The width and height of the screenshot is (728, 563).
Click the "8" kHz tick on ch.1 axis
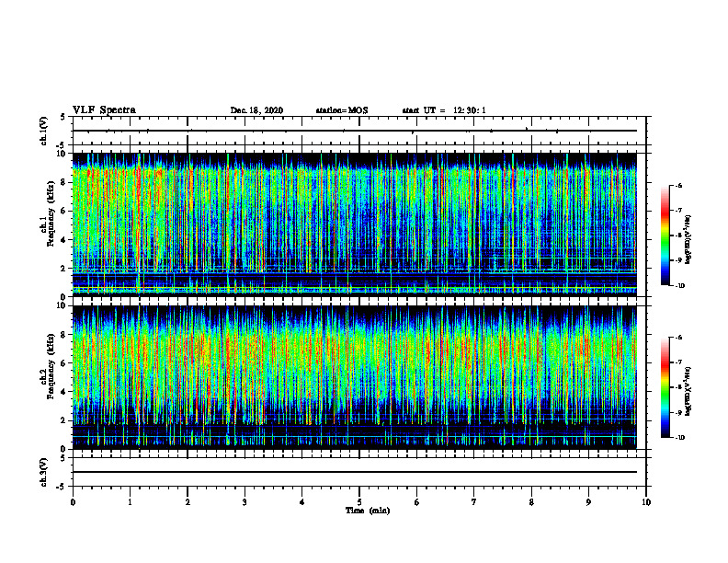click(64, 182)
